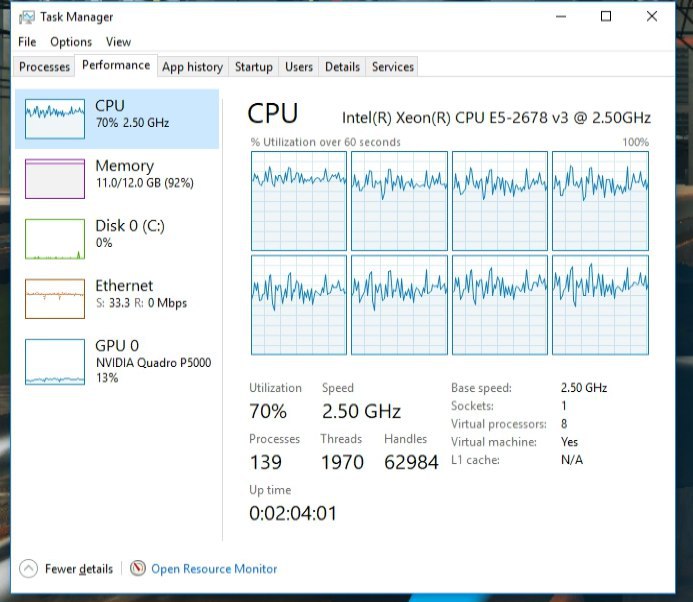
Task: Minimize the Task Manager window
Action: [x=561, y=17]
